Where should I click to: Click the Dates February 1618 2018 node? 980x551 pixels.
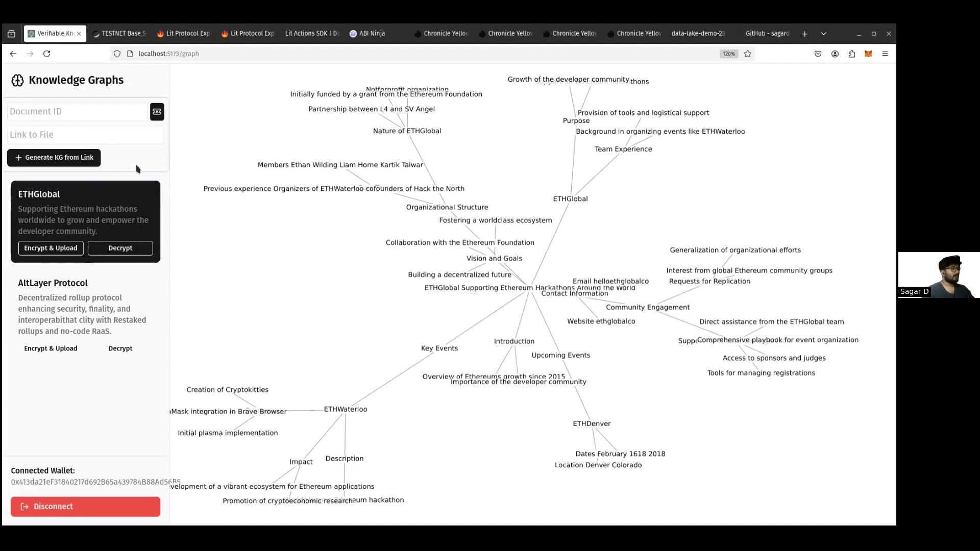pyautogui.click(x=620, y=454)
